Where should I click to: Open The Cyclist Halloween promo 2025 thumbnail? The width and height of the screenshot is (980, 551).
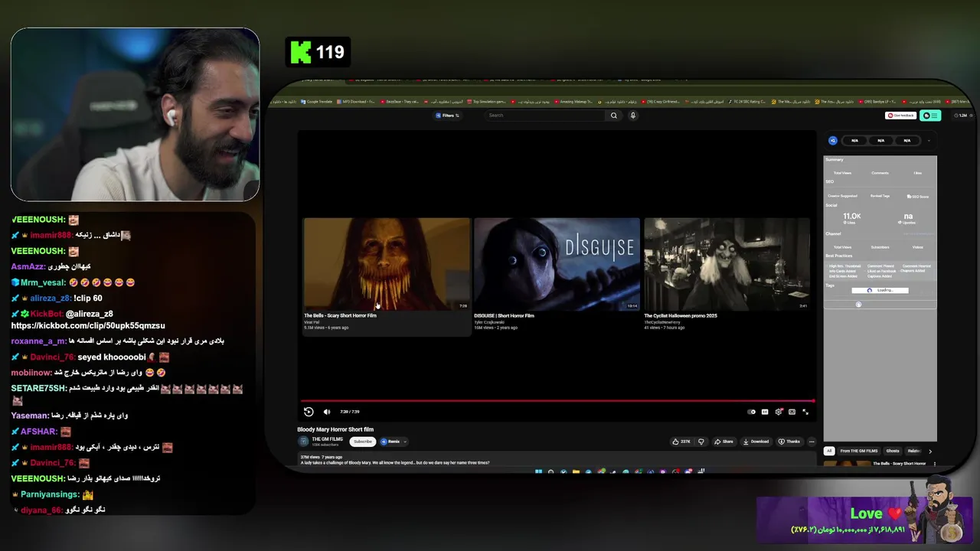click(727, 264)
